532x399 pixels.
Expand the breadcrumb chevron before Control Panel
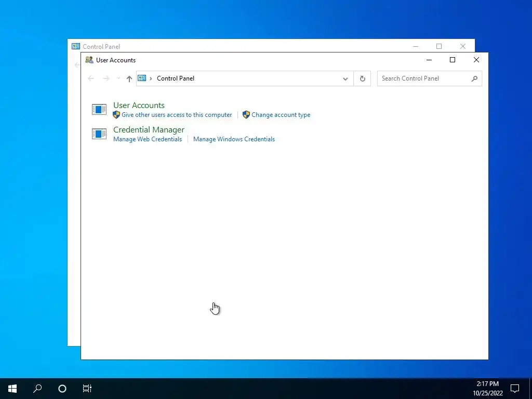tap(151, 79)
